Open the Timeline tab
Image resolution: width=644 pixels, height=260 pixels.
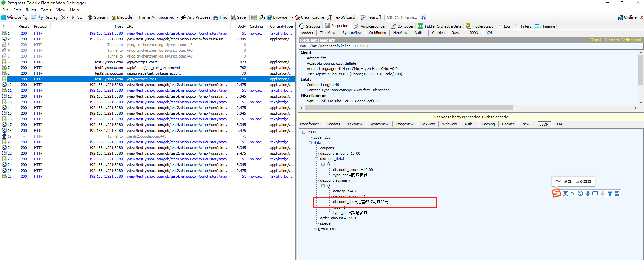pyautogui.click(x=545, y=26)
